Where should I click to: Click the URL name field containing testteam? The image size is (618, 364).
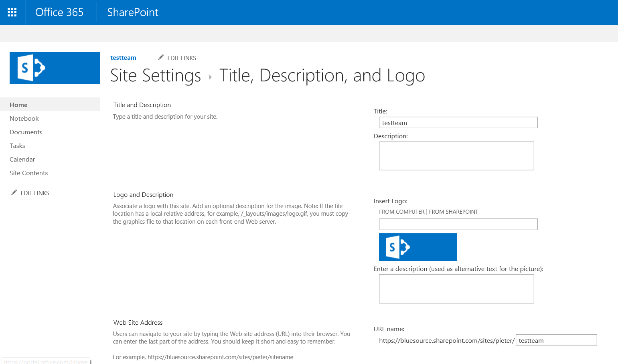[x=556, y=340]
